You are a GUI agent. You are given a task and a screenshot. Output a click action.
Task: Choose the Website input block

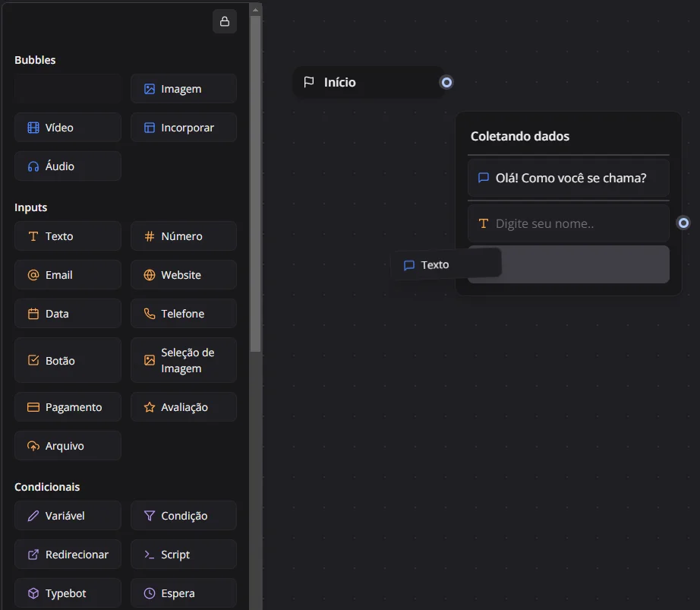click(183, 275)
